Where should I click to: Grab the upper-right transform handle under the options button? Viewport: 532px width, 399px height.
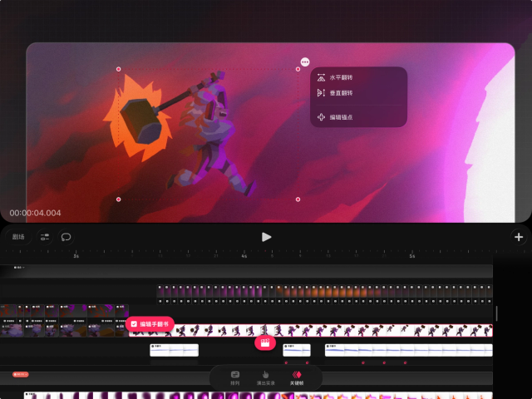coord(298,69)
